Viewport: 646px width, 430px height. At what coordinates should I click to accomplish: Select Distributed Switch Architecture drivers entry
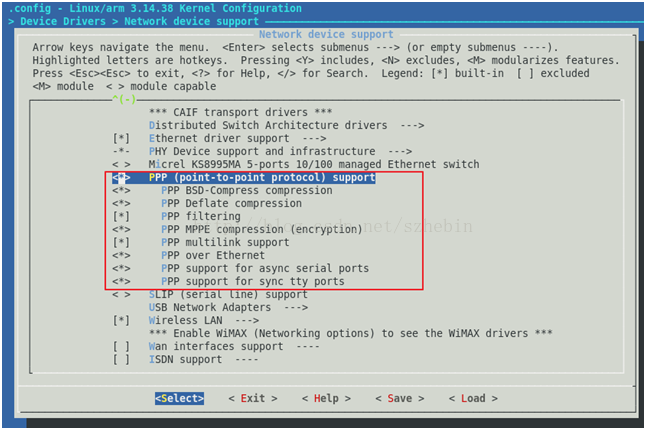[268, 125]
